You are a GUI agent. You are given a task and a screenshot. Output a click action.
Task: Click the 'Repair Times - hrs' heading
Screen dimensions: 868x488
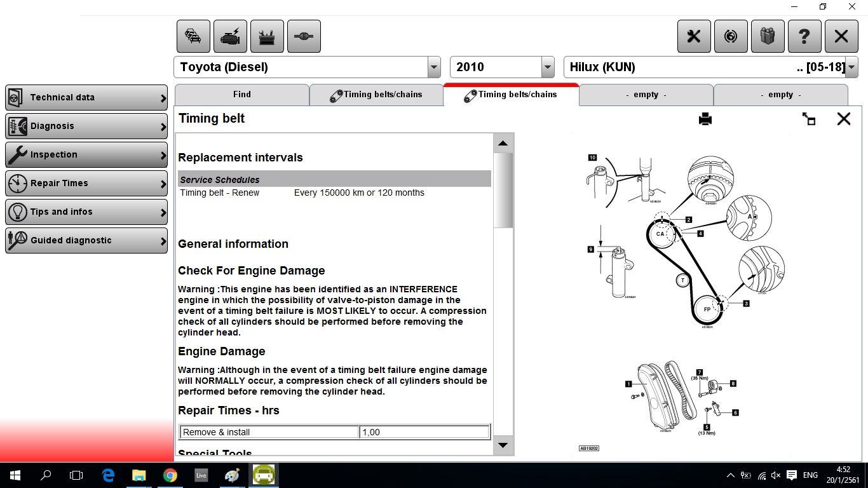coord(229,410)
